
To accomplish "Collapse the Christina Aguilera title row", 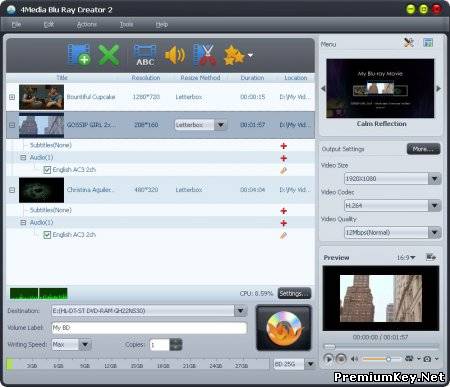I will click(x=12, y=190).
